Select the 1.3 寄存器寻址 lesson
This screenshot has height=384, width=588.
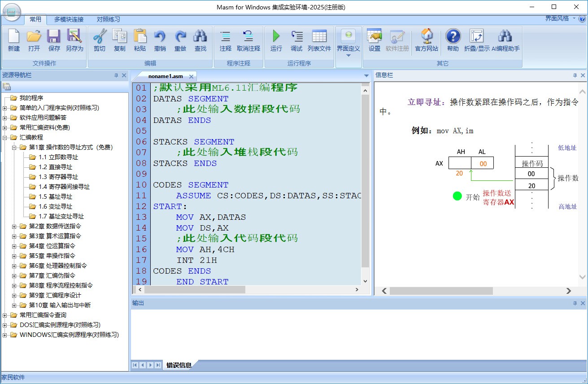point(57,177)
